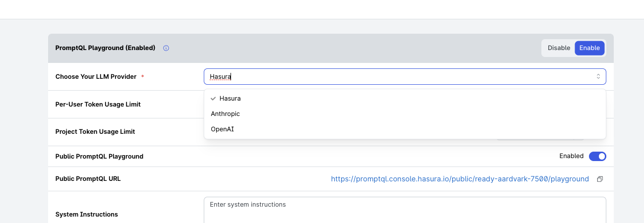Choose Anthropic from provider list
644x223 pixels.
click(x=405, y=113)
